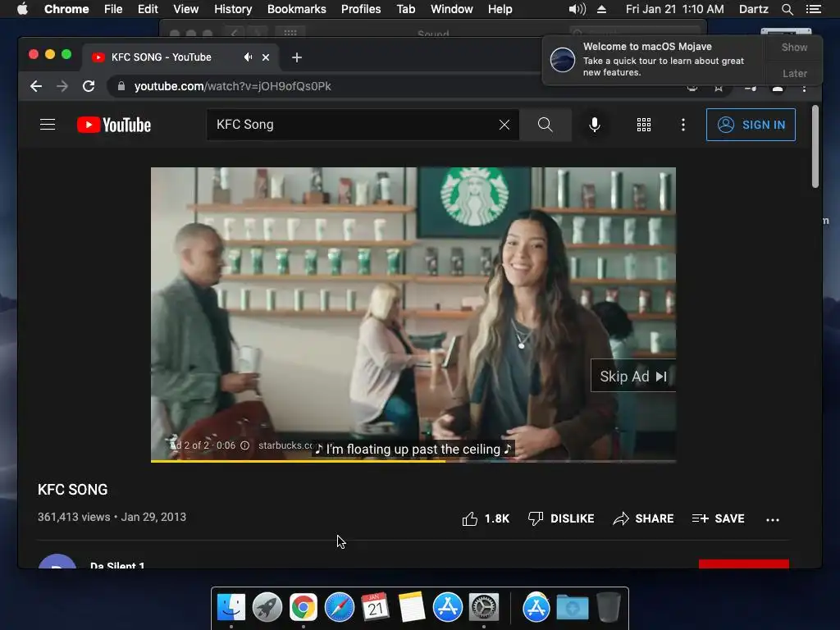Open Trash in the Dock
The image size is (840, 630).
pyautogui.click(x=608, y=607)
